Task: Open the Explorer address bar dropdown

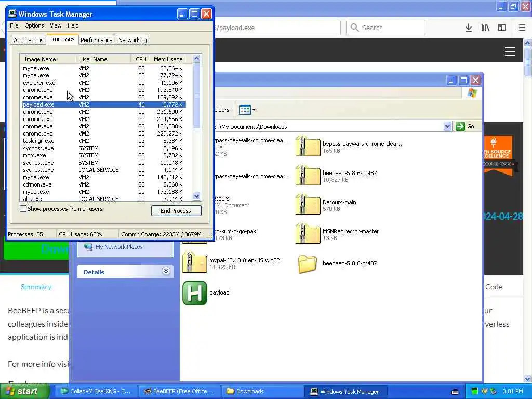Action: tap(447, 126)
